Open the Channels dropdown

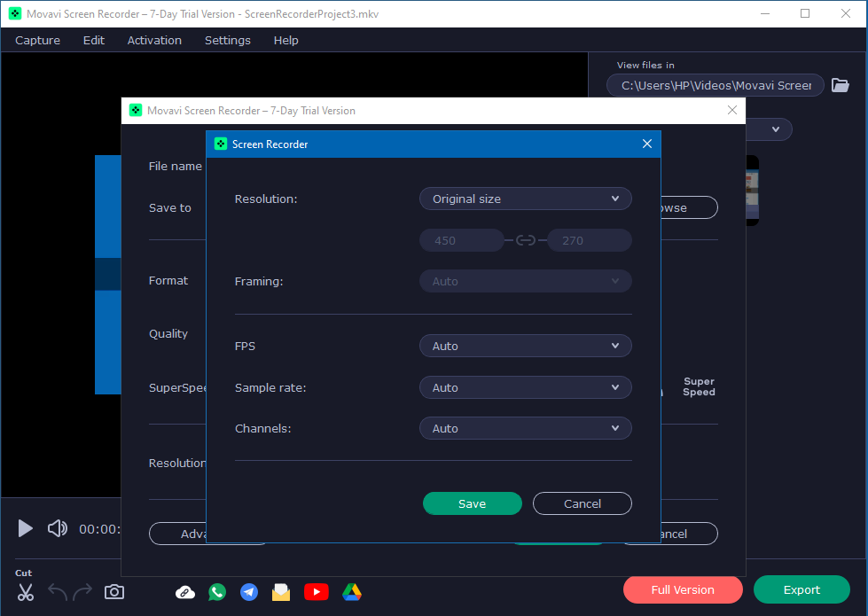(525, 428)
